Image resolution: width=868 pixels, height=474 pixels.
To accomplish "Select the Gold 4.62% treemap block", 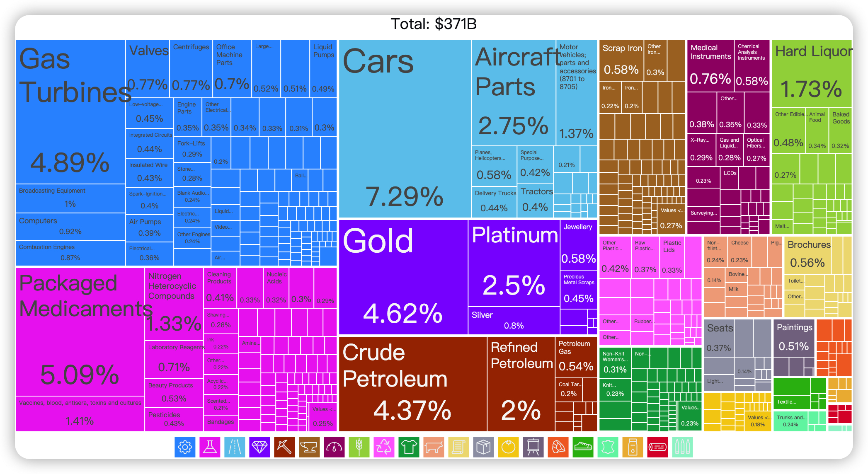I will tap(403, 277).
